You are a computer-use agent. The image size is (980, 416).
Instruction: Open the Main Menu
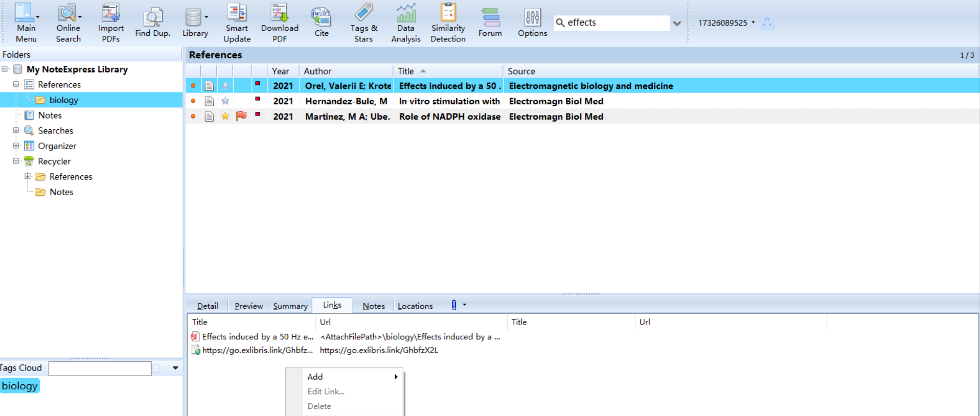pyautogui.click(x=26, y=22)
